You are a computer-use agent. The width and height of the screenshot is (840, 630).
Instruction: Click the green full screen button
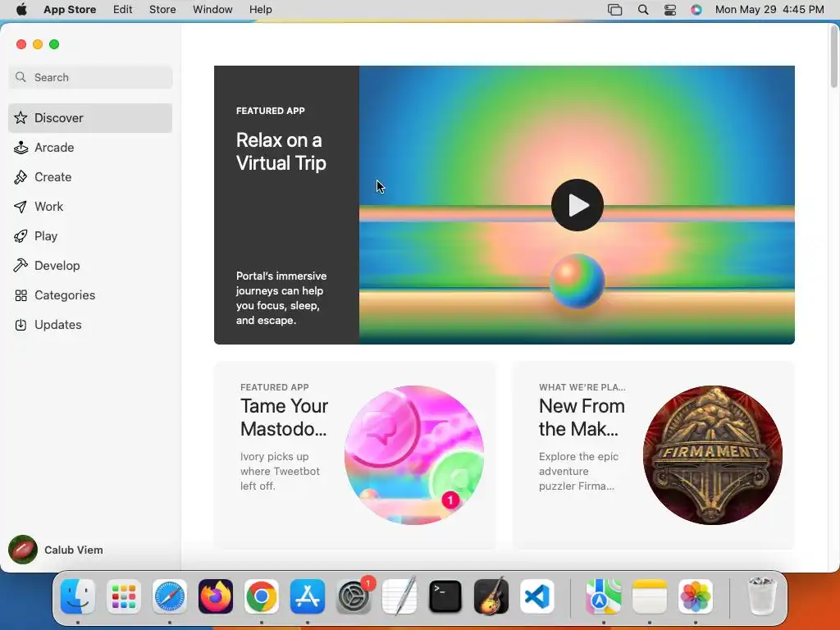54,44
